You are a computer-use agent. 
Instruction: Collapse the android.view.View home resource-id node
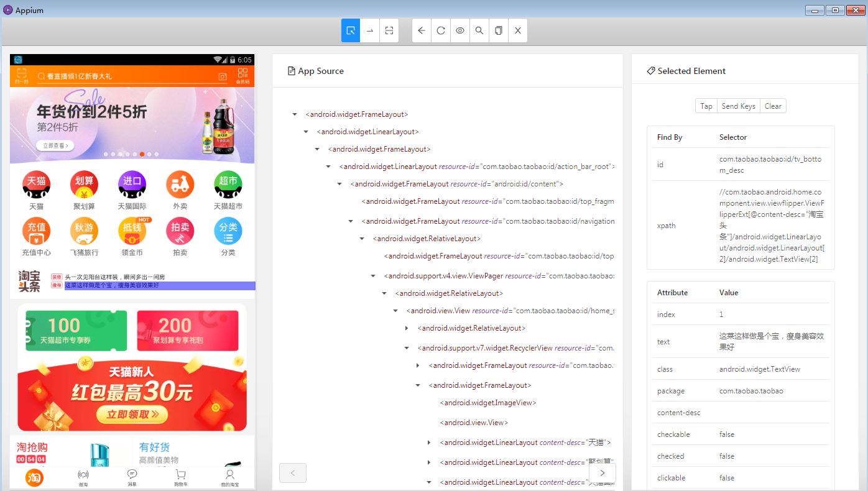[x=395, y=311]
